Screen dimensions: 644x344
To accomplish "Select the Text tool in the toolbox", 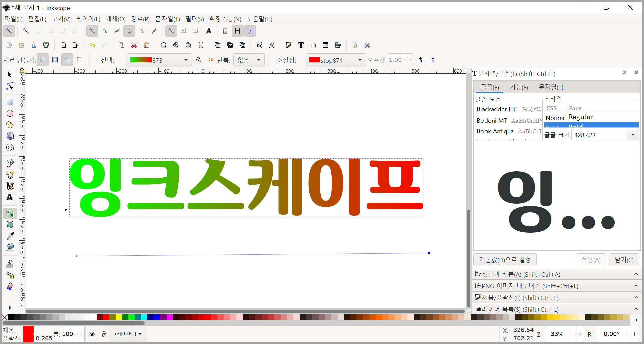I will tap(10, 197).
